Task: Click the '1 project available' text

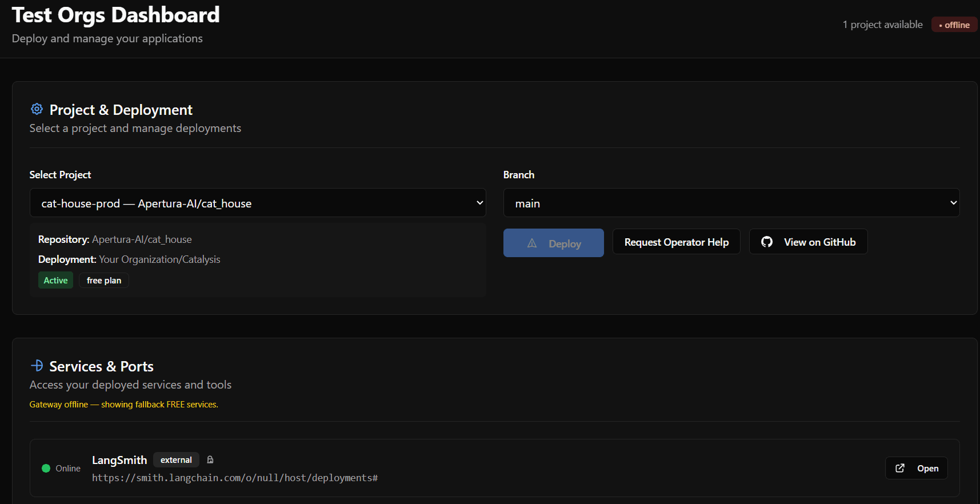Action: pos(882,25)
